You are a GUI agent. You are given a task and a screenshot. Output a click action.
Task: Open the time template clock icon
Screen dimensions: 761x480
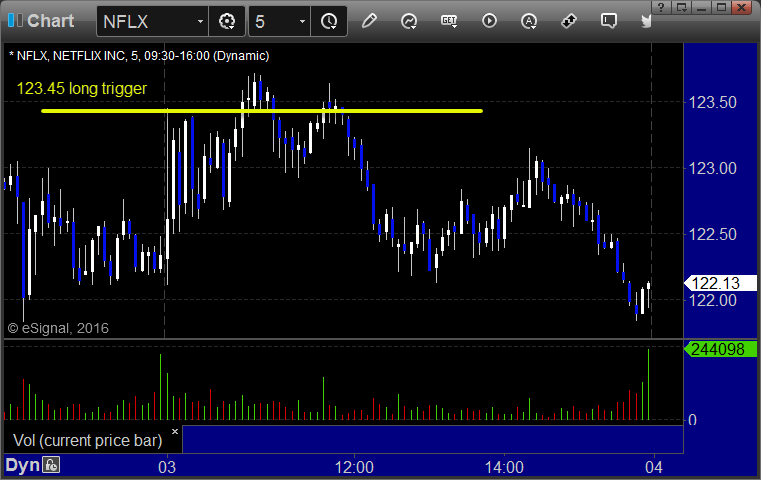(x=329, y=21)
